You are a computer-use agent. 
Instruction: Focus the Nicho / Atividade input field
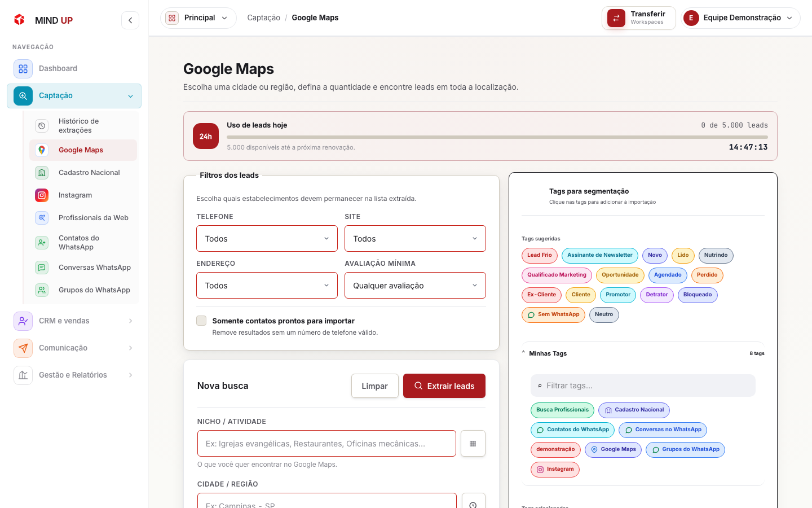pos(326,444)
